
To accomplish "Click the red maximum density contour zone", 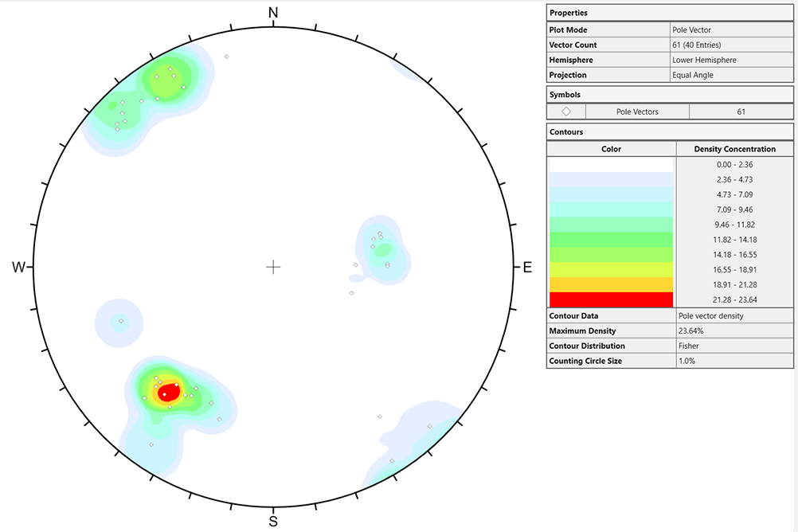I will coord(170,390).
